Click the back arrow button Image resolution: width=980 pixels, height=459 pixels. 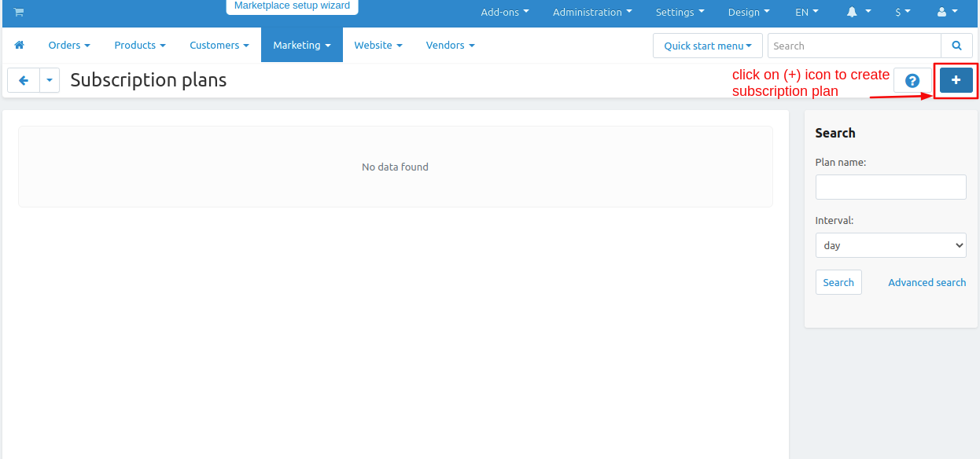pyautogui.click(x=24, y=80)
